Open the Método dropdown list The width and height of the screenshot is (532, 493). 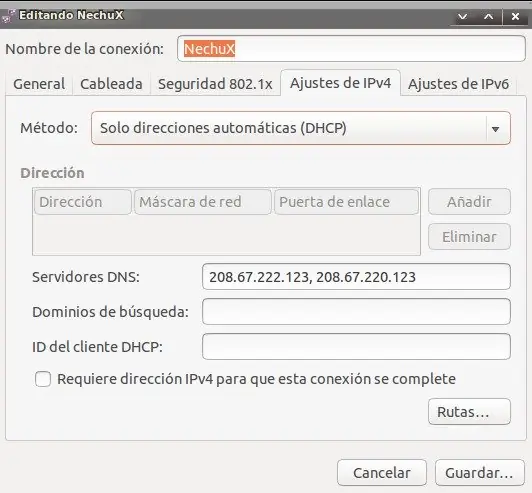click(x=301, y=128)
